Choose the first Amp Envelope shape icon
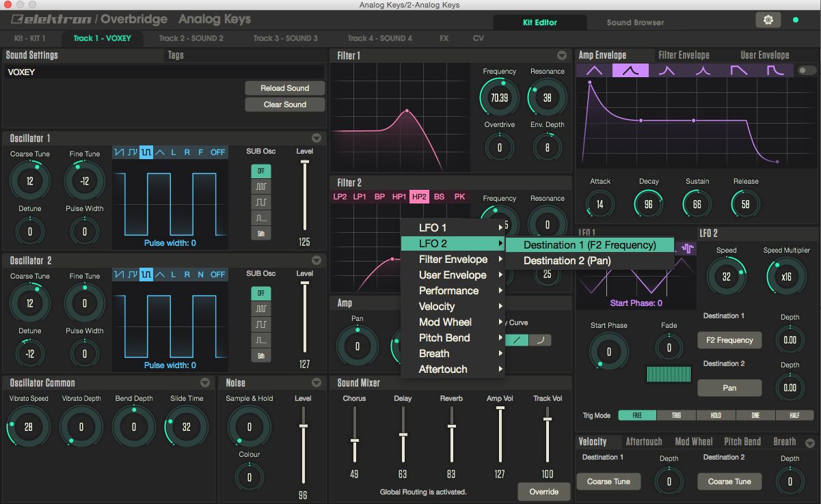The height and width of the screenshot is (504, 821). (x=594, y=70)
